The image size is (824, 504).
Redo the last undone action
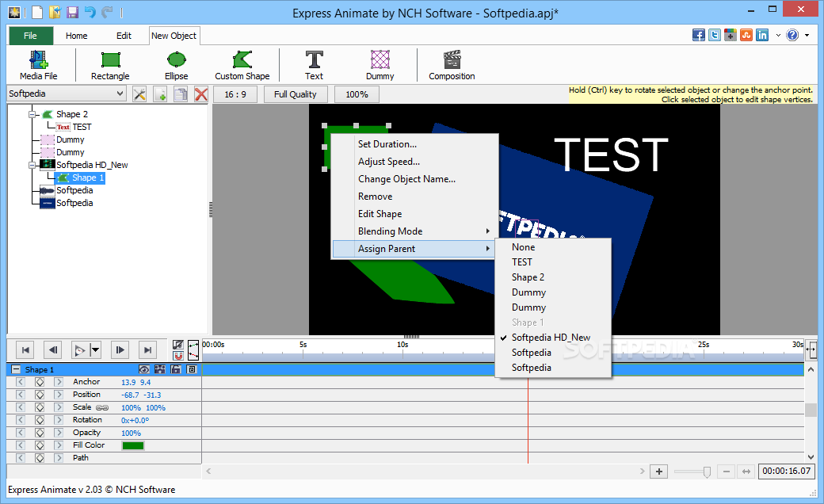click(107, 12)
